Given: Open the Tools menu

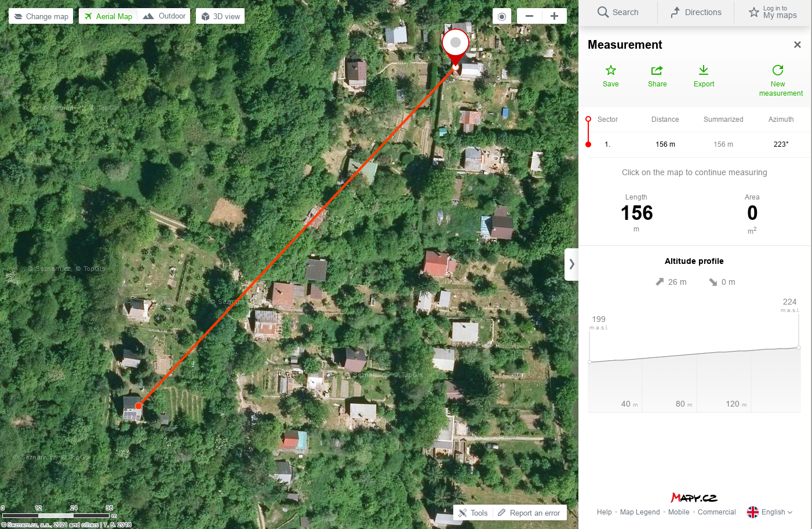Looking at the screenshot, I should tap(473, 513).
